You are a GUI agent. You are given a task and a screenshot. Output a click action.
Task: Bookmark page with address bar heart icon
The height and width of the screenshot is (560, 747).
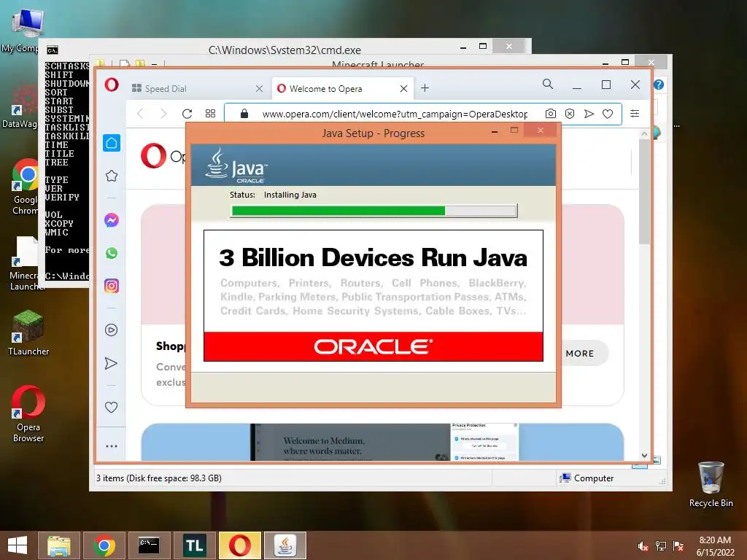point(608,114)
